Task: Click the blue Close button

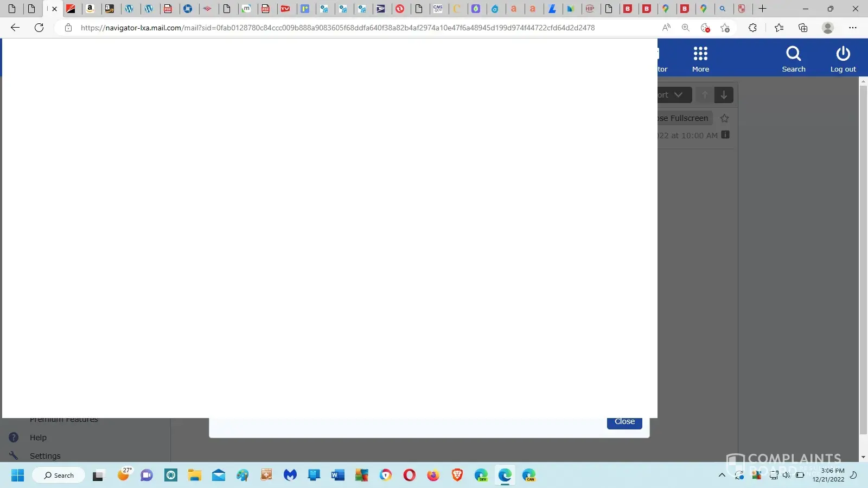Action: pos(624,423)
